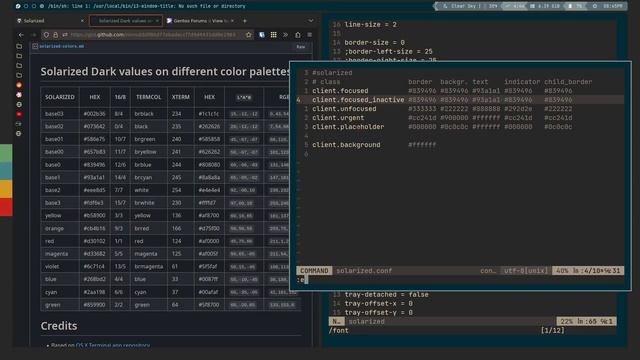The width and height of the screenshot is (640, 360).
Task: Click the Solarized Dark values page heading
Action: pos(165,71)
